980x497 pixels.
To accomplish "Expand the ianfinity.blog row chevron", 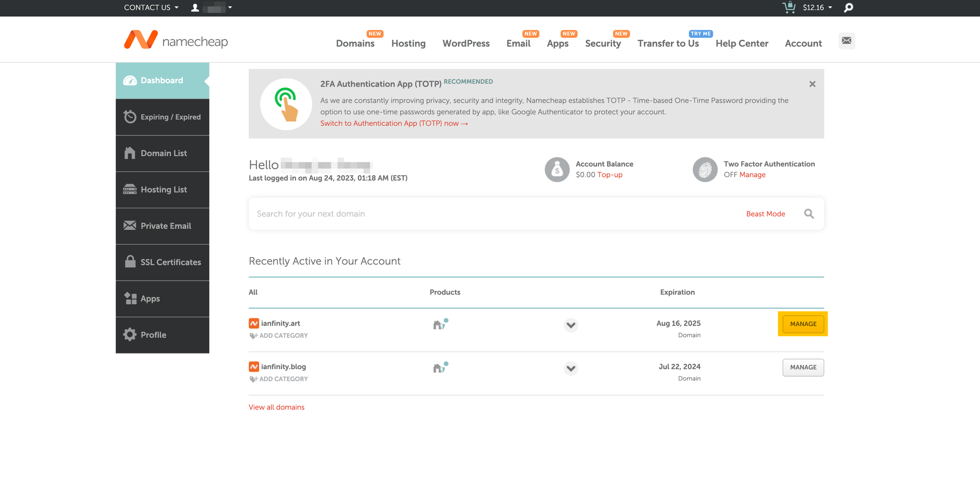I will (x=571, y=368).
